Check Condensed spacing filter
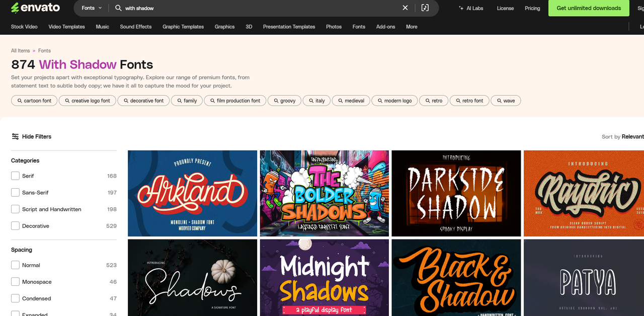 (x=15, y=298)
